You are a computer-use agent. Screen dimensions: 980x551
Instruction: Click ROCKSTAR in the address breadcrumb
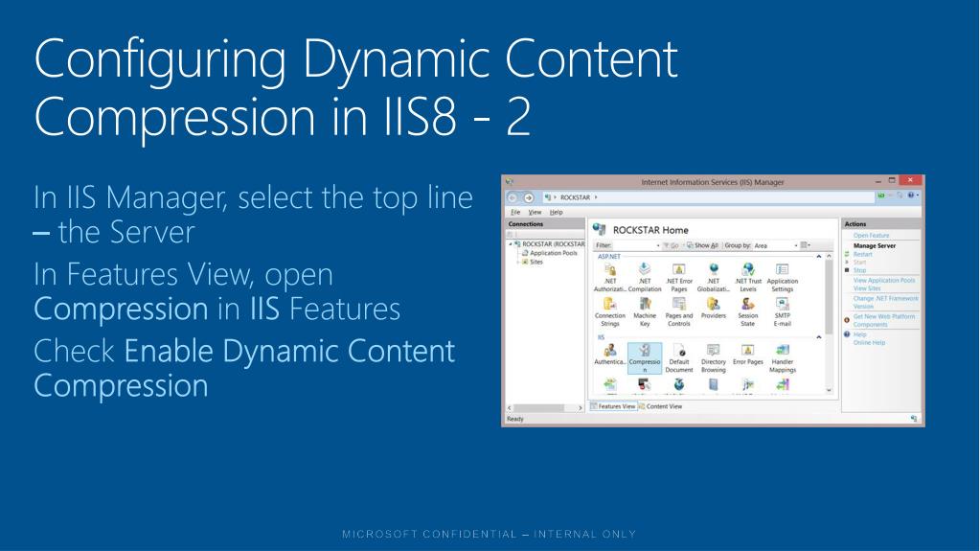tap(575, 197)
